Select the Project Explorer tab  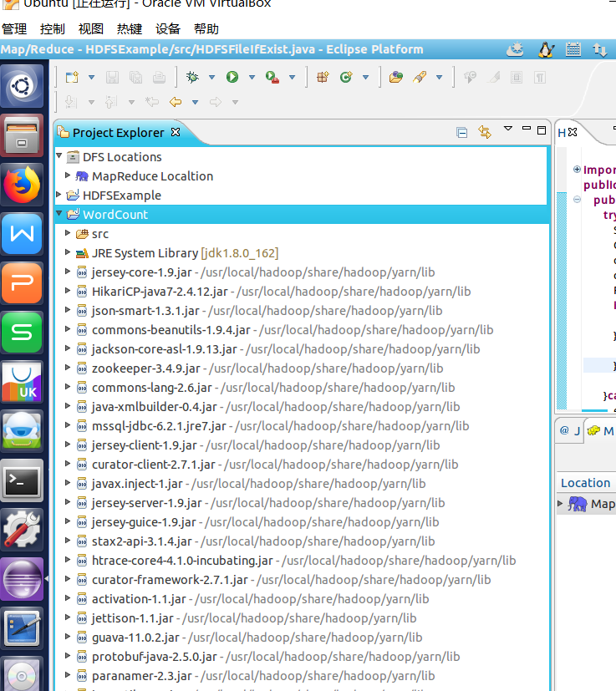pos(118,133)
